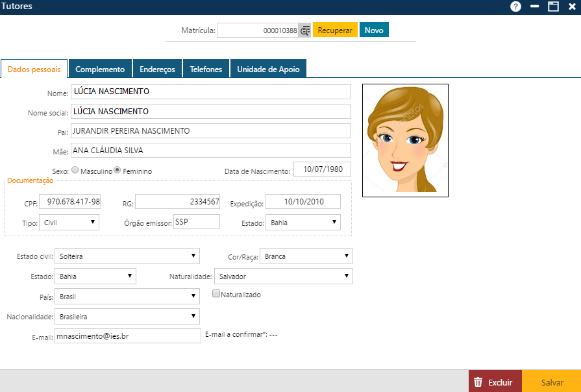581x392 pixels.
Task: Minimize the Tutores window
Action: [535, 6]
